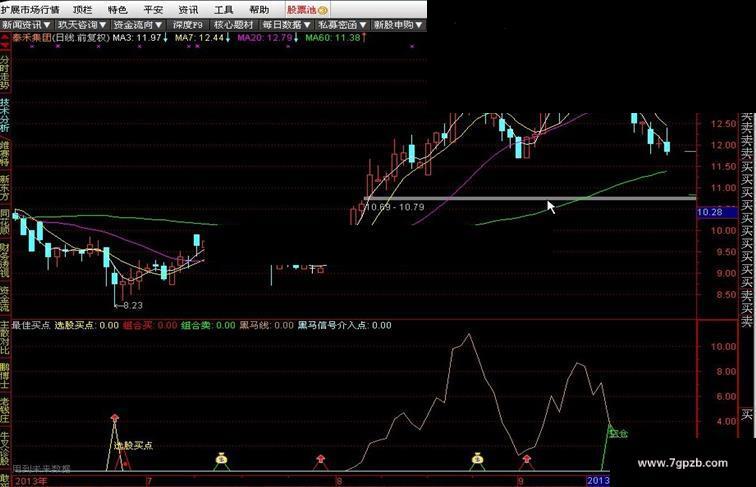Click the 组合买: 0.00 indicator value
This screenshot has width=756, height=487.
(150, 325)
